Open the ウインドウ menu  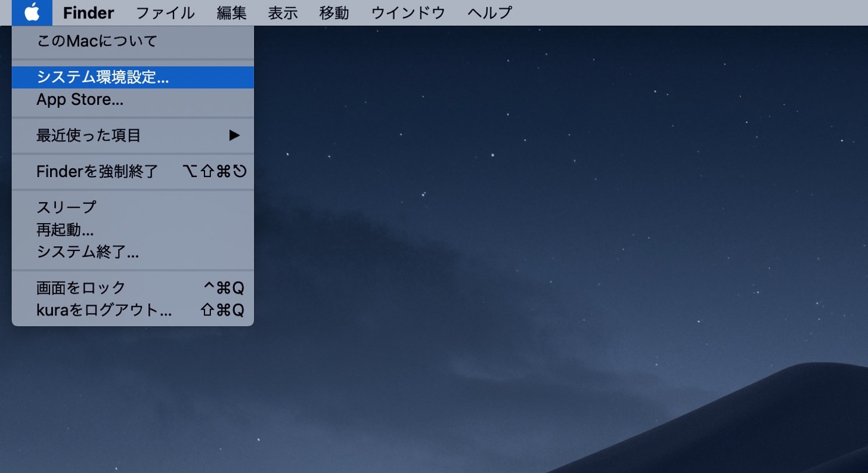(x=407, y=12)
